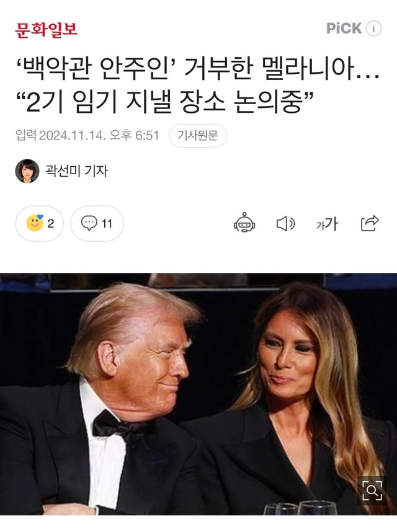The width and height of the screenshot is (397, 532).
Task: Open the PiCK info circle icon
Action: (373, 28)
